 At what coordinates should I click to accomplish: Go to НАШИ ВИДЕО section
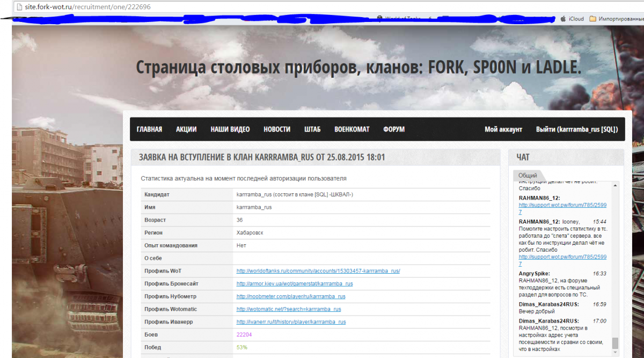point(230,129)
